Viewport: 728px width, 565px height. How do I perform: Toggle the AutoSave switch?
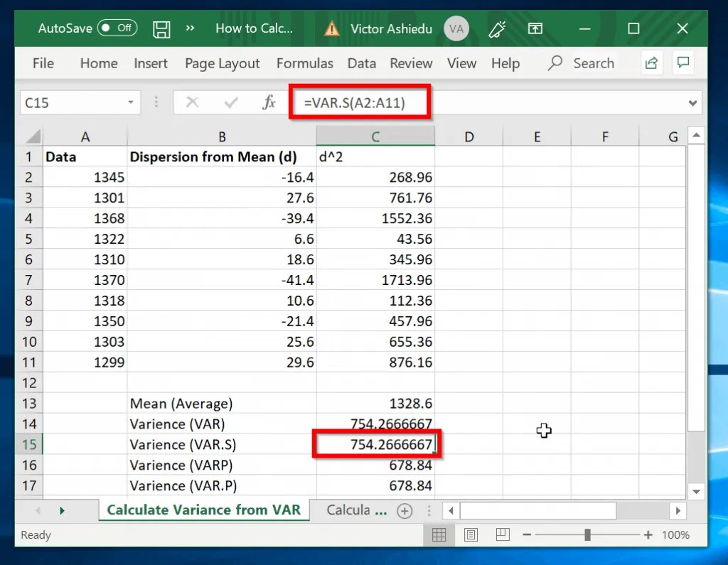(x=117, y=28)
